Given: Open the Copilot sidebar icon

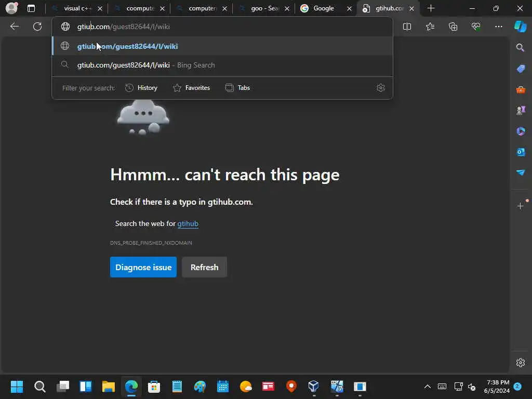Looking at the screenshot, I should coord(521,26).
